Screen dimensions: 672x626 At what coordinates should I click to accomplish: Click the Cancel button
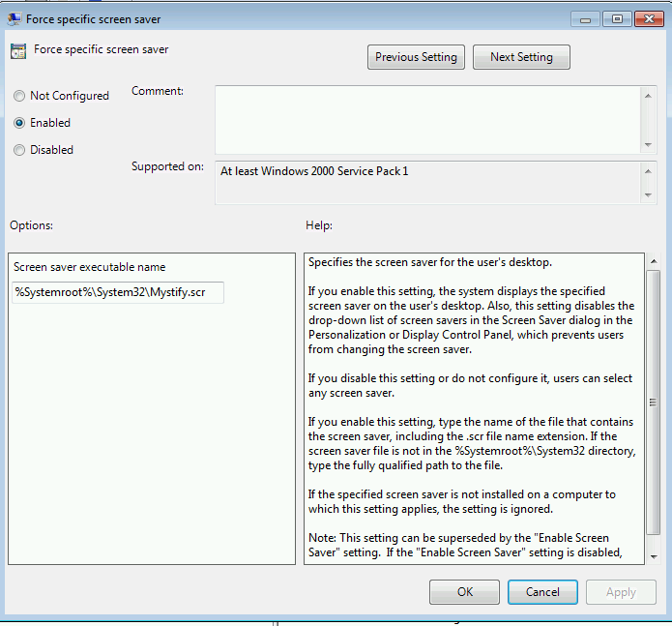[542, 592]
